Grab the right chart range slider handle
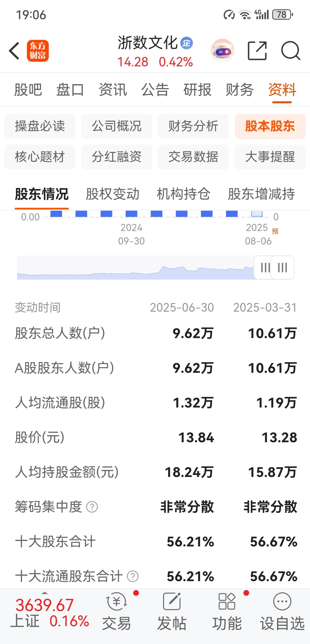The height and width of the screenshot is (644, 310). click(x=282, y=267)
